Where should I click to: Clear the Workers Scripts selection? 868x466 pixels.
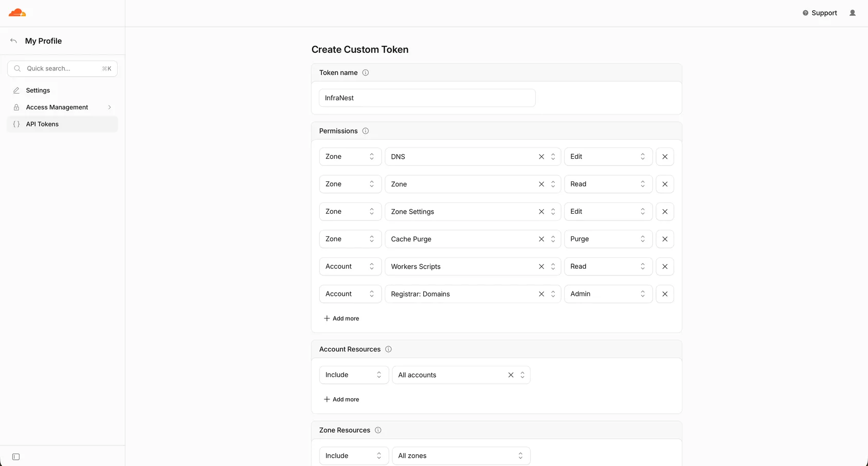click(x=541, y=267)
